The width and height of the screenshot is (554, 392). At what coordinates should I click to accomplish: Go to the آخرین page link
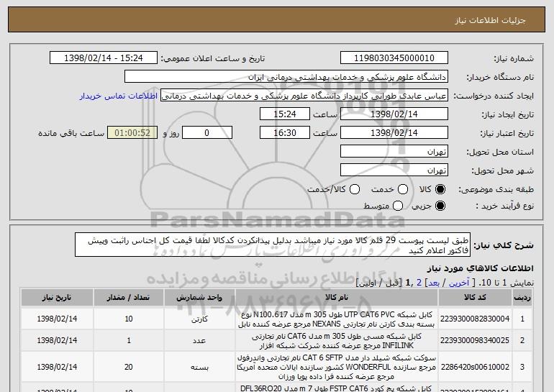[458, 283]
